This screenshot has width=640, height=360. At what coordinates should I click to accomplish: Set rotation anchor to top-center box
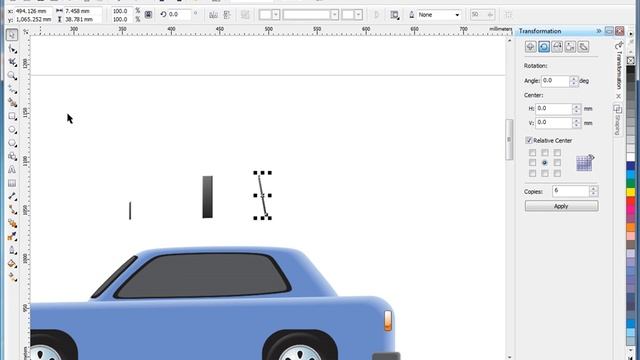545,153
